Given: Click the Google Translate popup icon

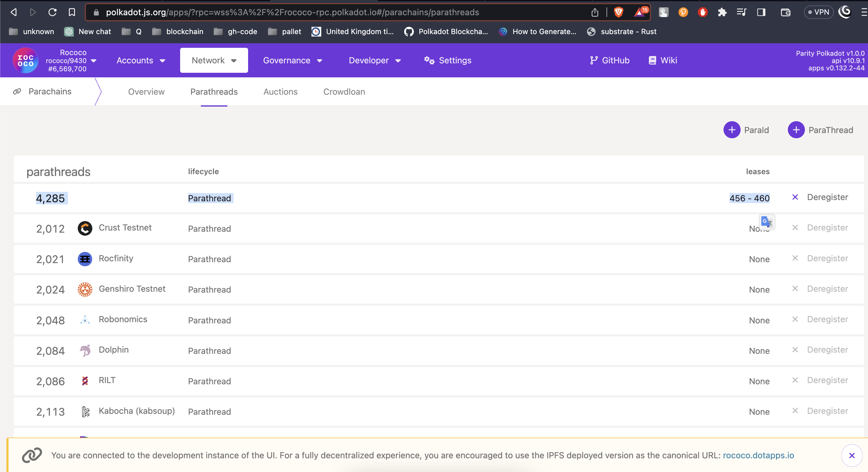Looking at the screenshot, I should (767, 222).
